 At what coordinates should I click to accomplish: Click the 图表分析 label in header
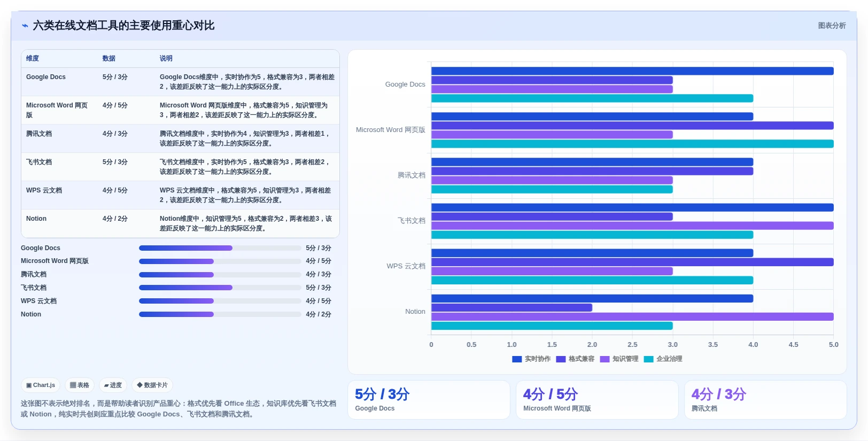pos(832,26)
